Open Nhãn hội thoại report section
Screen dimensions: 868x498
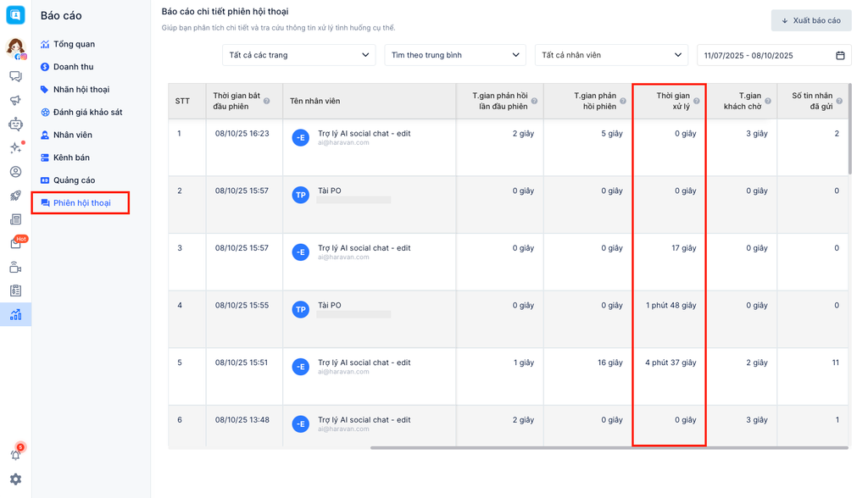click(x=81, y=90)
